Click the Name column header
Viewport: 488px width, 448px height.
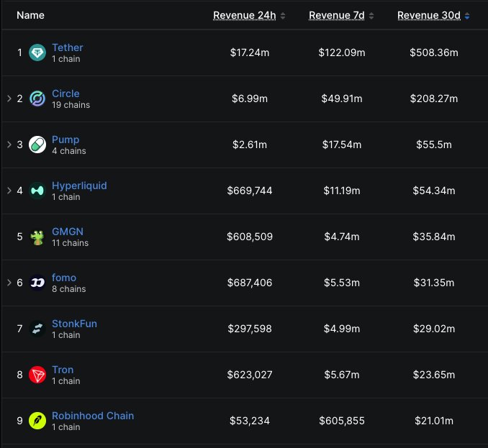30,15
